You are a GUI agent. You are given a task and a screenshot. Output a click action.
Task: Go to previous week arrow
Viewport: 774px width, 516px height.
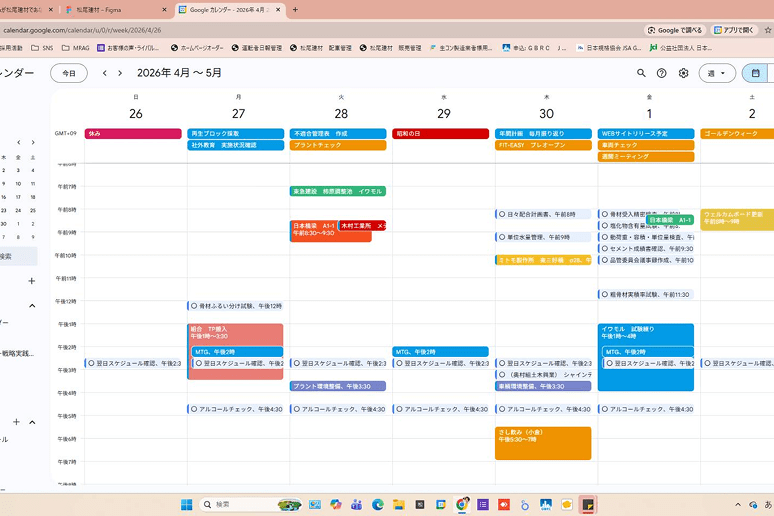click(x=105, y=73)
